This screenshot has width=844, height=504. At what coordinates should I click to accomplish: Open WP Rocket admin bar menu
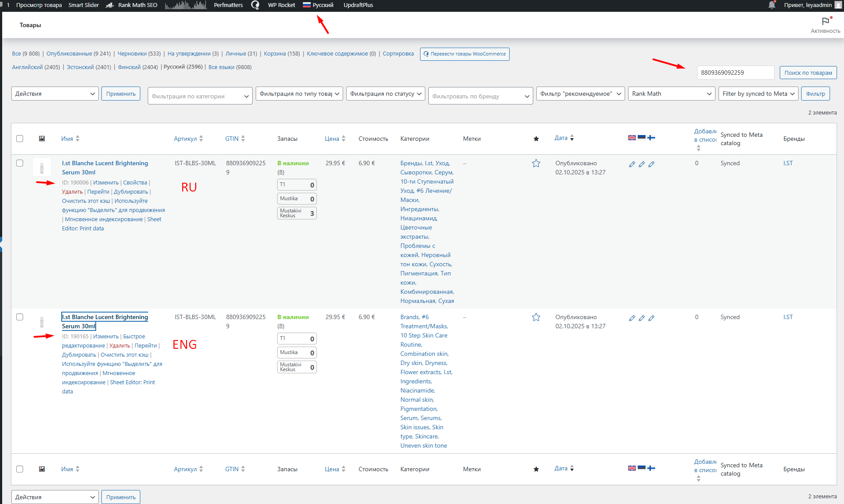click(x=281, y=5)
